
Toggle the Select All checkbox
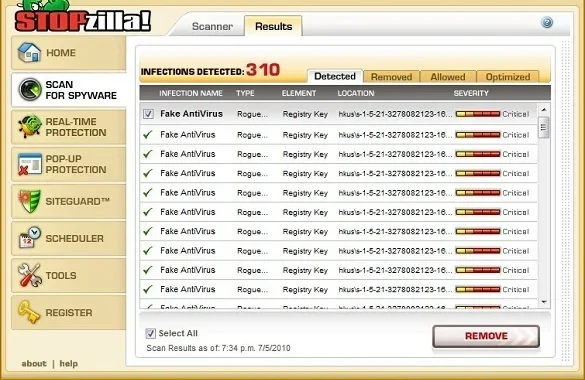[150, 333]
